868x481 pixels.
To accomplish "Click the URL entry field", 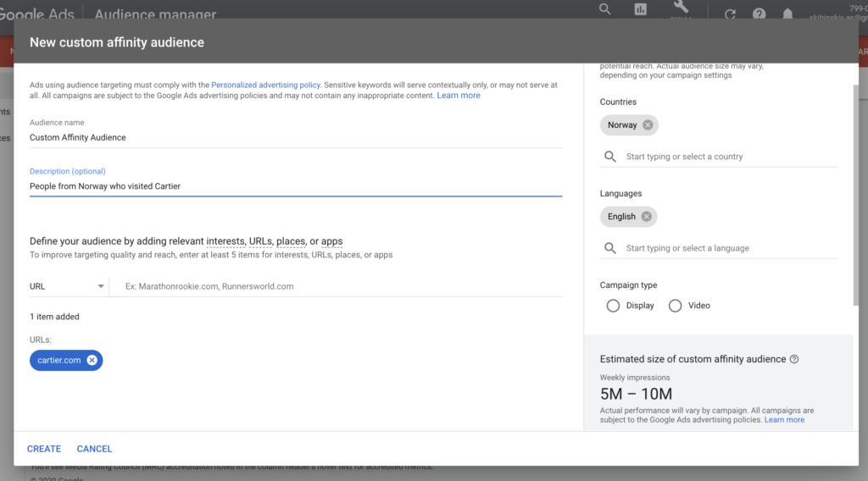I will pyautogui.click(x=337, y=286).
